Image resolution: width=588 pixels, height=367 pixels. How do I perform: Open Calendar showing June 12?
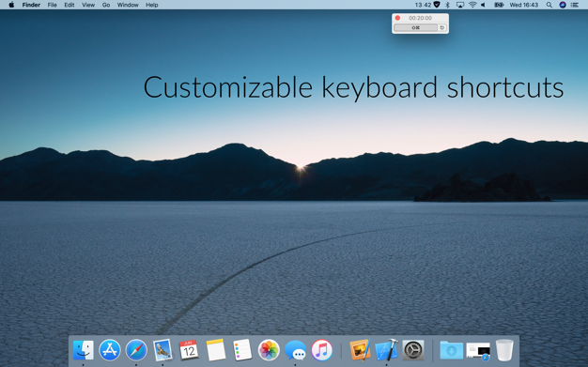click(x=189, y=350)
